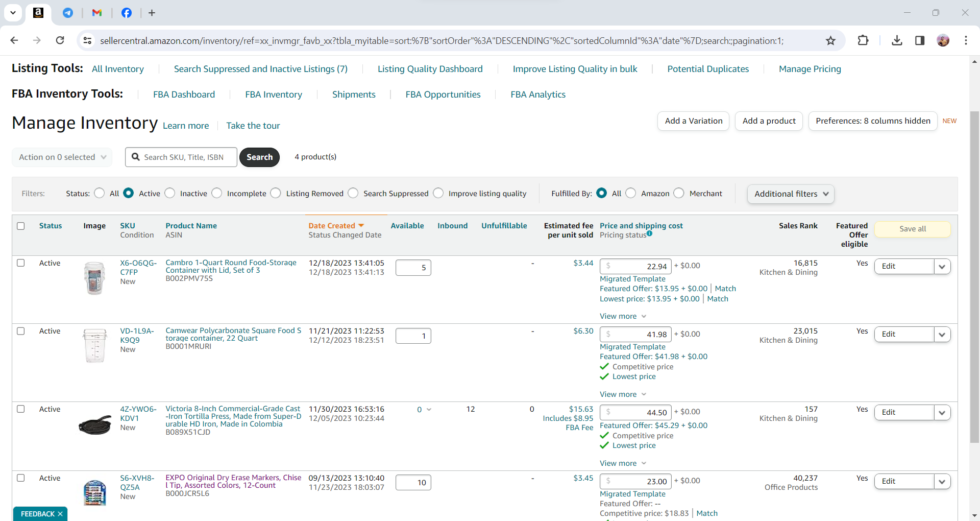The image size is (980, 521).
Task: Open Listing Quality Dashboard
Action: click(430, 69)
